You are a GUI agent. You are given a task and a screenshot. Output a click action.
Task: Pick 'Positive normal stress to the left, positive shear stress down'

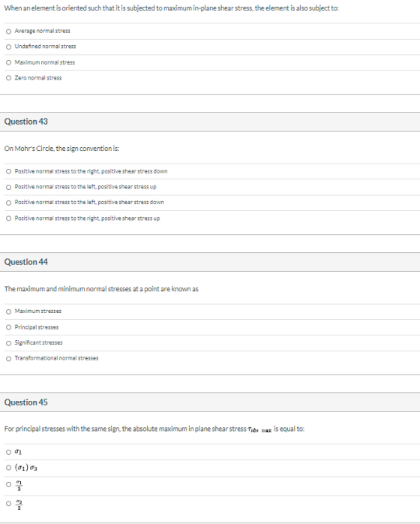pyautogui.click(x=9, y=203)
